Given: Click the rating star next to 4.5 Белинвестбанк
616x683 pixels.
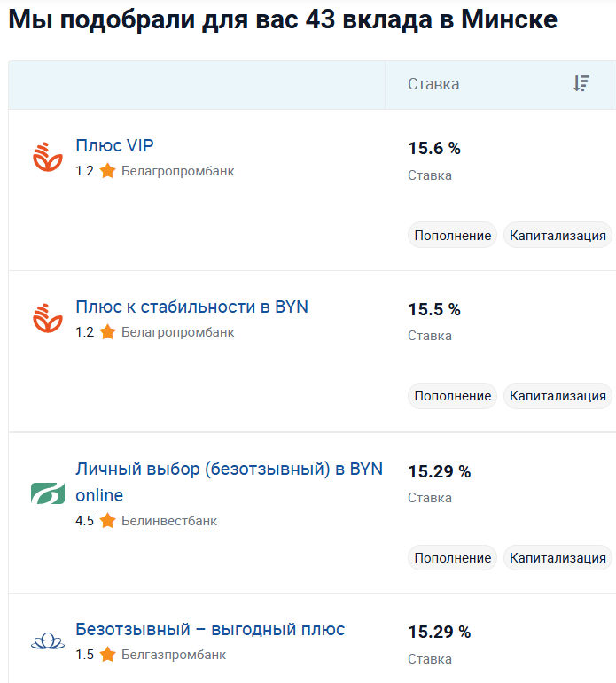Looking at the screenshot, I should click(x=107, y=521).
